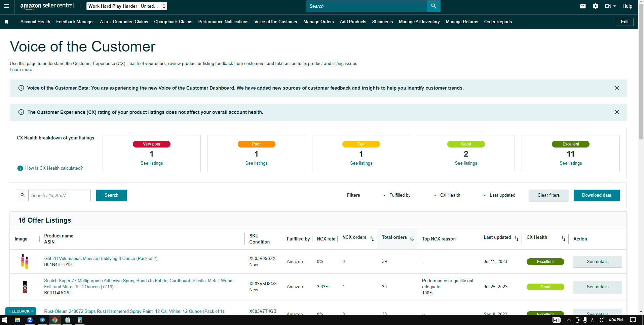Open Account Health page
Viewport: 644px width, 325px height.
click(35, 22)
